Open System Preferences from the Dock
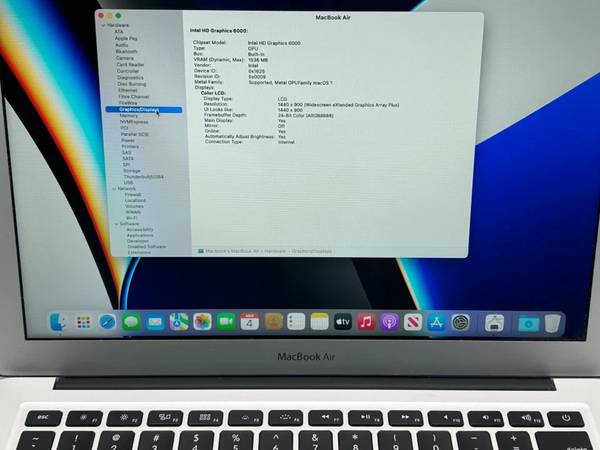The image size is (600, 450). 460,322
